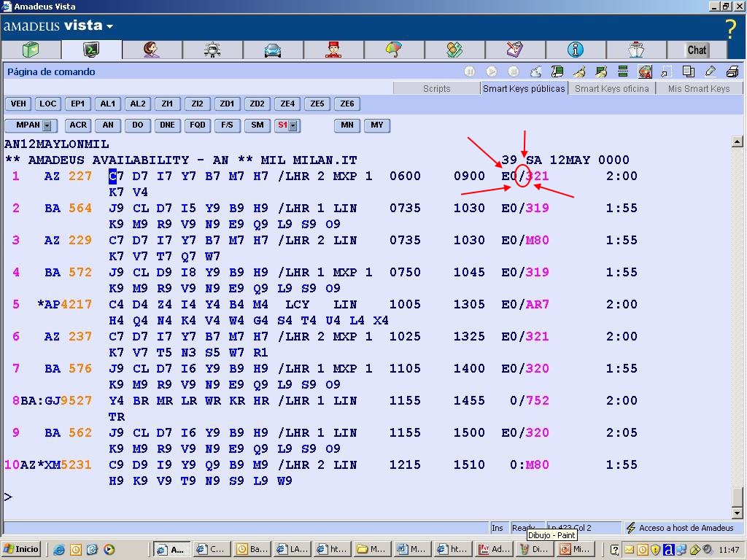Open the customer profile person icon tab

coord(152,50)
